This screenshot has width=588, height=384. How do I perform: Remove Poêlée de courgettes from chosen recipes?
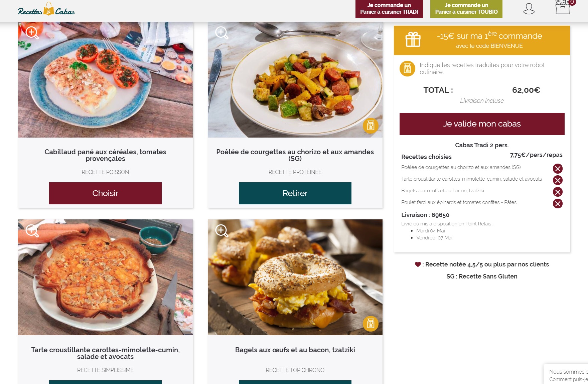(558, 169)
